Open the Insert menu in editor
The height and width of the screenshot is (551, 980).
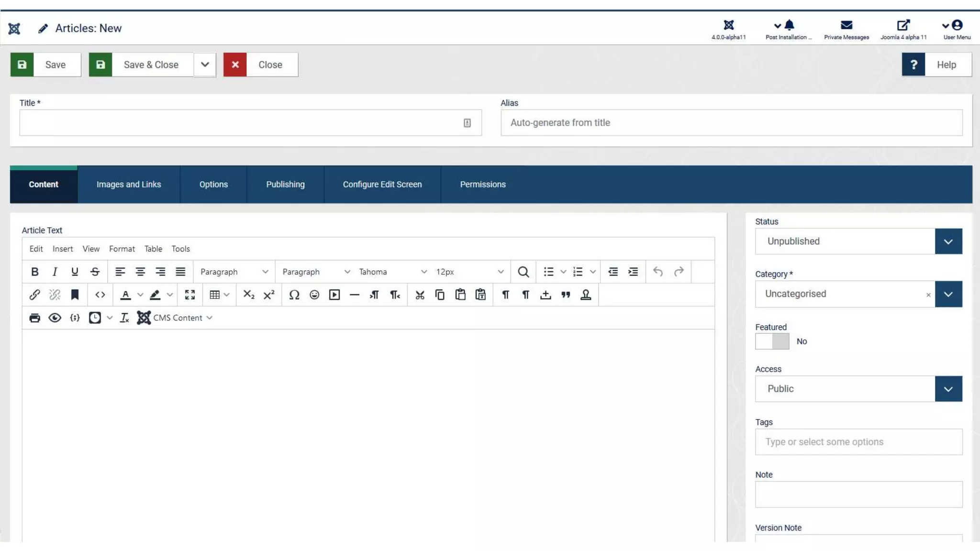(63, 249)
